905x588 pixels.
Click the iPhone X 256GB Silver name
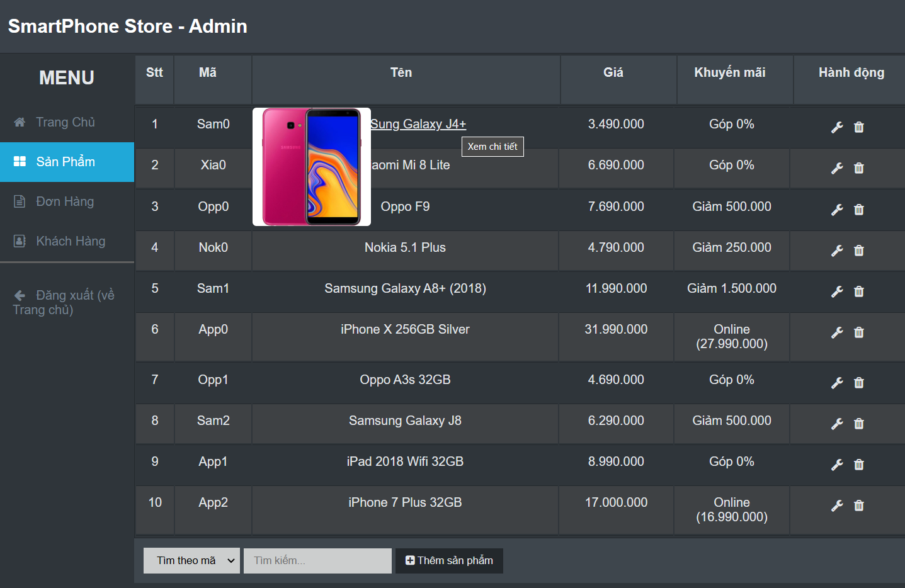click(405, 329)
